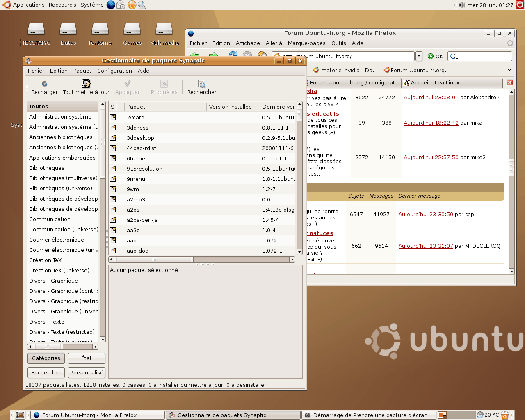The width and height of the screenshot is (525, 420).
Task: Open the Firefox URL history dropdown arrow
Action: point(419,56)
